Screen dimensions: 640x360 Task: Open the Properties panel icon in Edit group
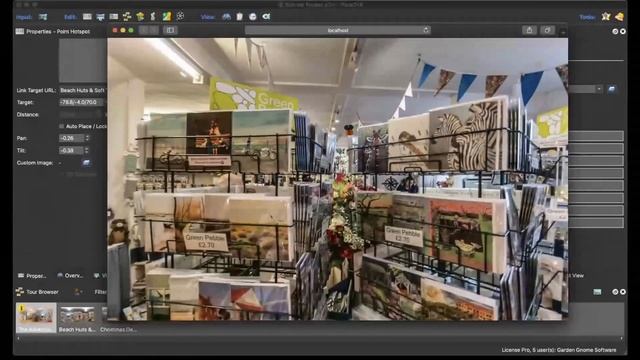[x=87, y=16]
